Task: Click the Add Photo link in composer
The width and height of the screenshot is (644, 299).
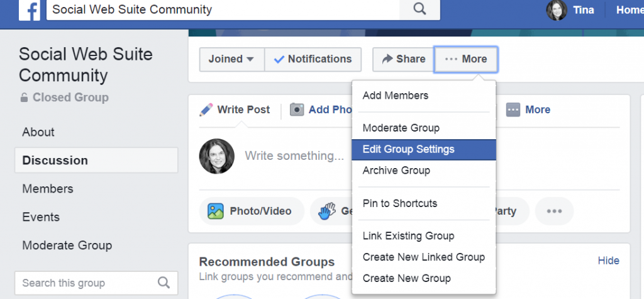Action: click(321, 110)
